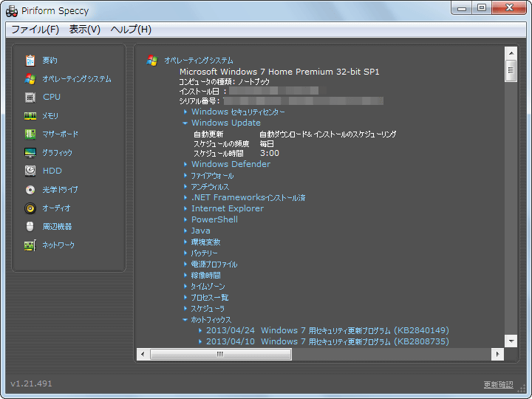Click the マザーボード motherboard icon
Viewport: 532px width, 399px height.
[x=30, y=134]
